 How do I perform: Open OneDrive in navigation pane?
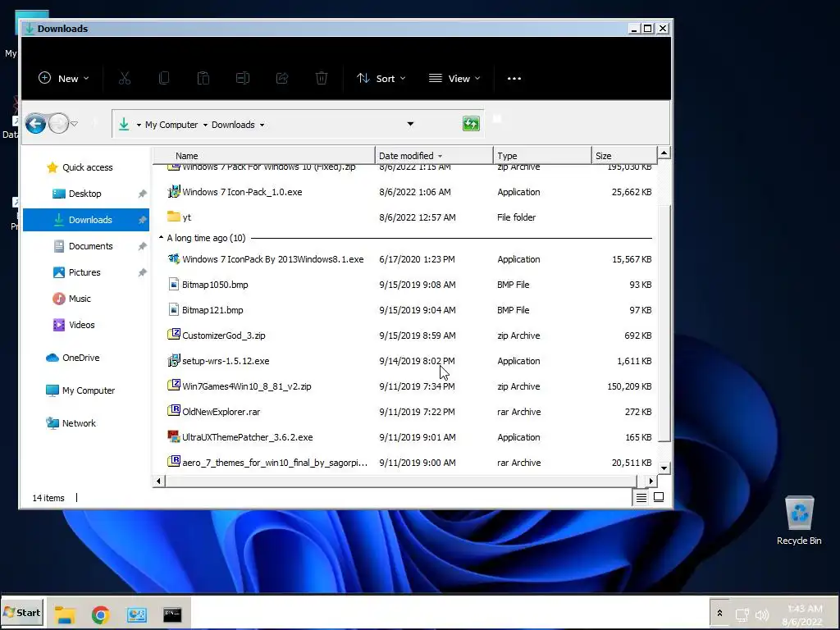(73, 358)
